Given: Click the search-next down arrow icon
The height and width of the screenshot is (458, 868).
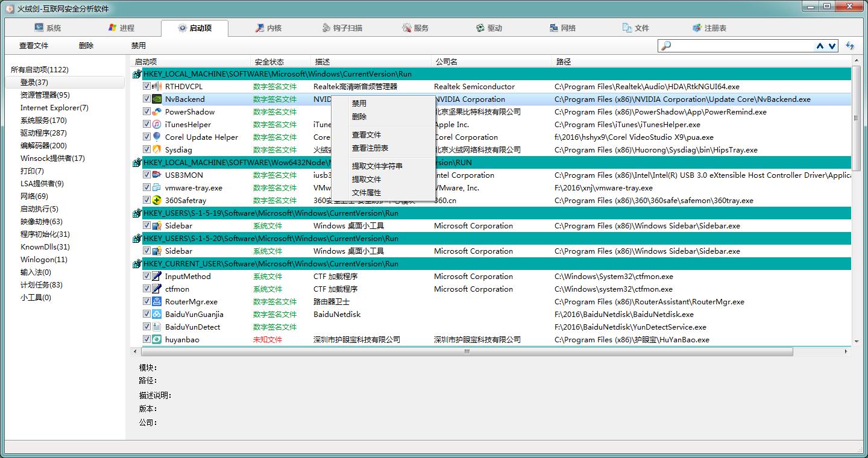Looking at the screenshot, I should (x=832, y=46).
